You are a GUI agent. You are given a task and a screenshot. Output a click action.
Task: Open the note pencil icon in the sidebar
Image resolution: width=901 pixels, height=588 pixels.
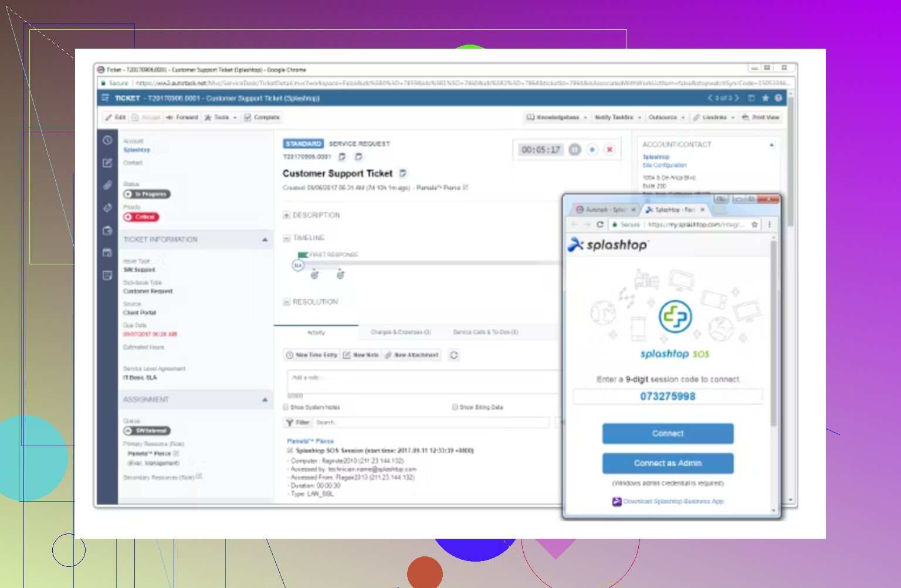[x=107, y=163]
